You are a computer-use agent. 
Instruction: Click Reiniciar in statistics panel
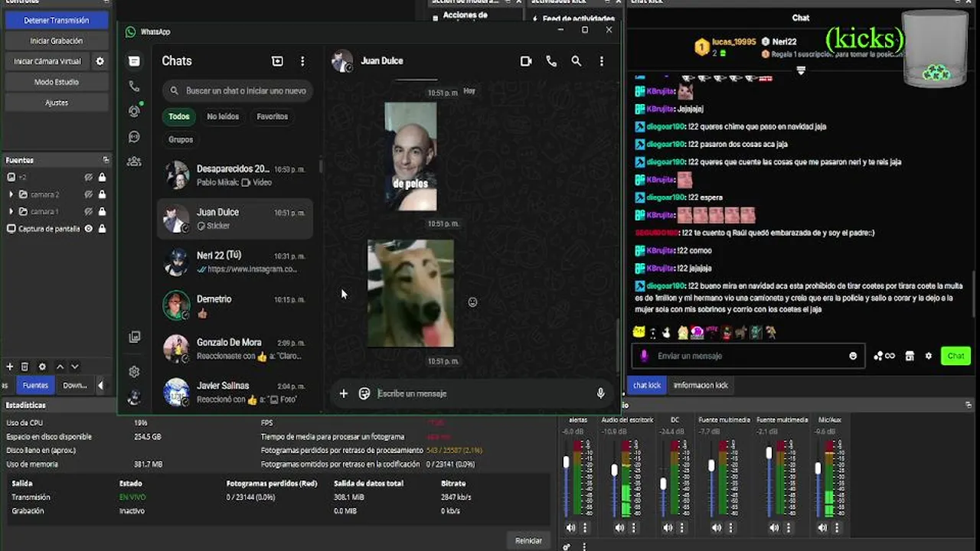528,540
